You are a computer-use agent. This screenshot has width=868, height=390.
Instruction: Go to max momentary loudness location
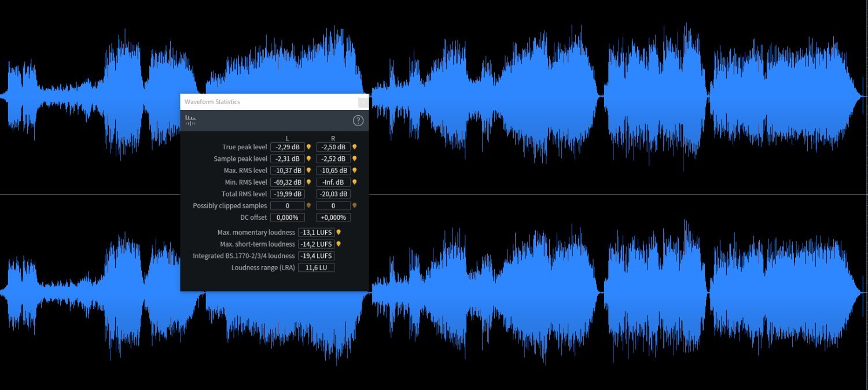coord(339,233)
